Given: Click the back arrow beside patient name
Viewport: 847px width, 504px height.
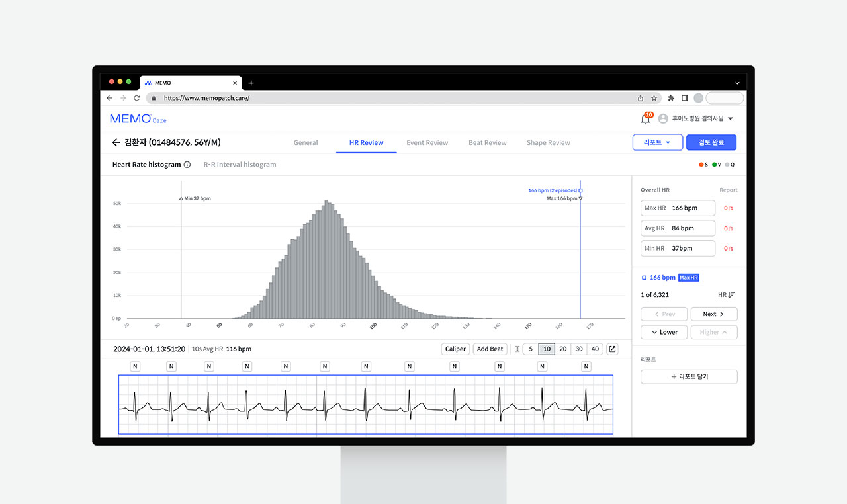Looking at the screenshot, I should (x=116, y=142).
